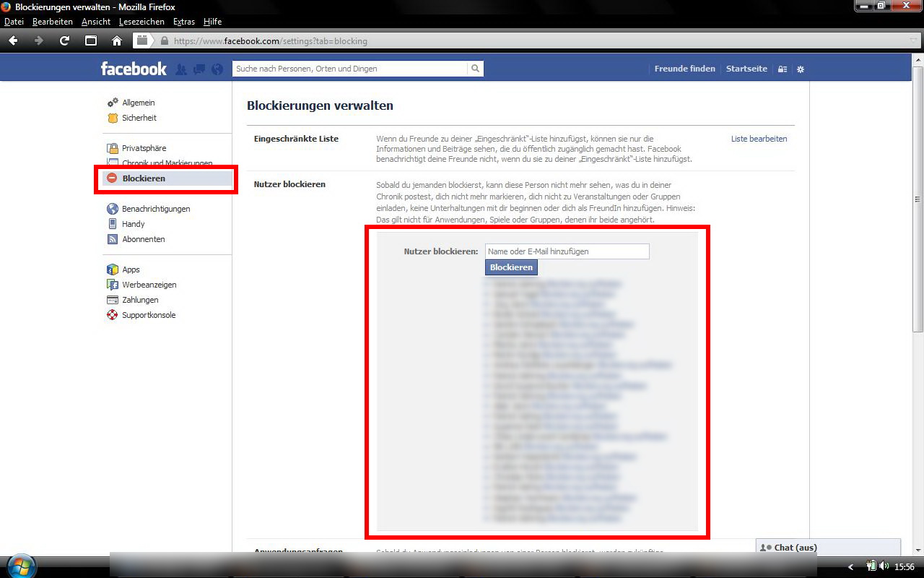Click the Werbeanzeigen icon in sidebar
The height and width of the screenshot is (578, 924).
pyautogui.click(x=113, y=285)
